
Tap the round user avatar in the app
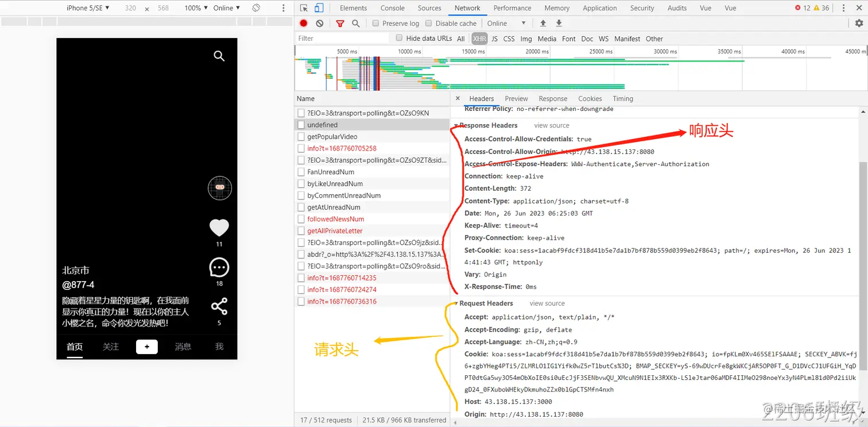click(x=220, y=188)
